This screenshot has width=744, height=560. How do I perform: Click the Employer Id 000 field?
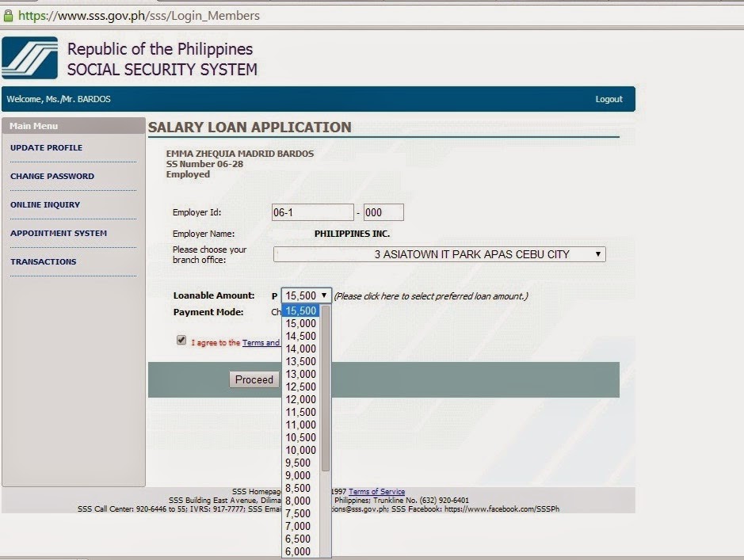click(x=383, y=212)
